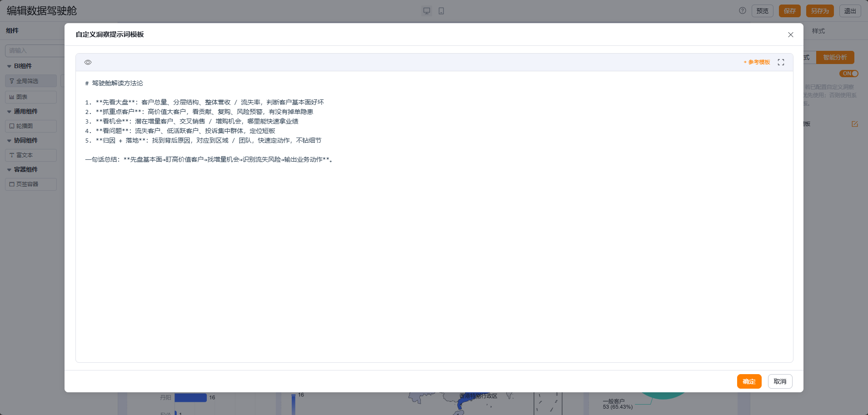Image resolution: width=868 pixels, height=415 pixels.
Task: Switch to mobile layout icon in header
Action: [441, 11]
